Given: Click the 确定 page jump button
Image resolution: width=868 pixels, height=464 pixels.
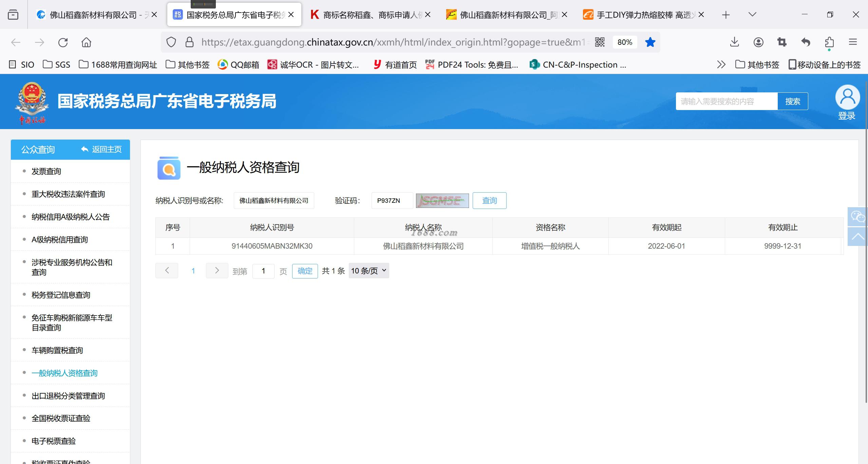Looking at the screenshot, I should click(x=305, y=271).
